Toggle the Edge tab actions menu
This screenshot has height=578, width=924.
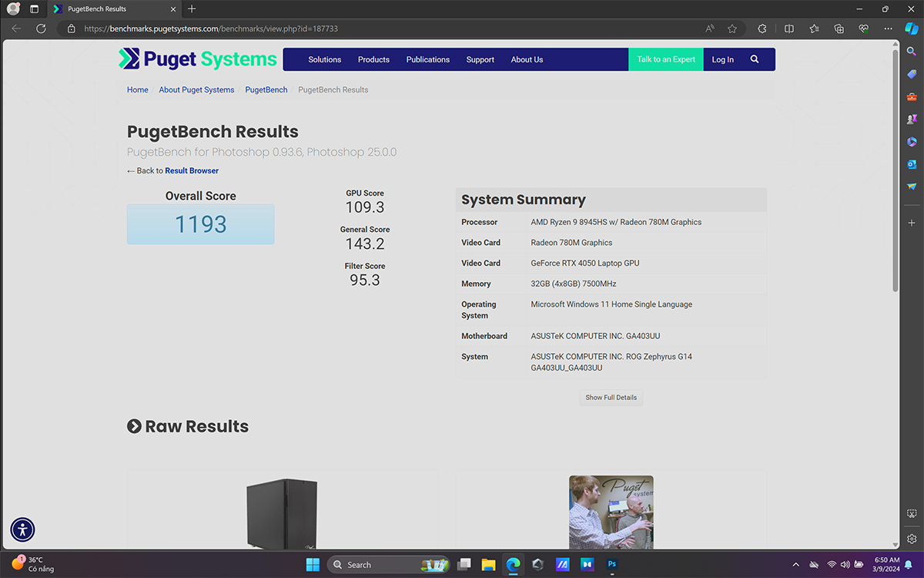pyautogui.click(x=34, y=8)
